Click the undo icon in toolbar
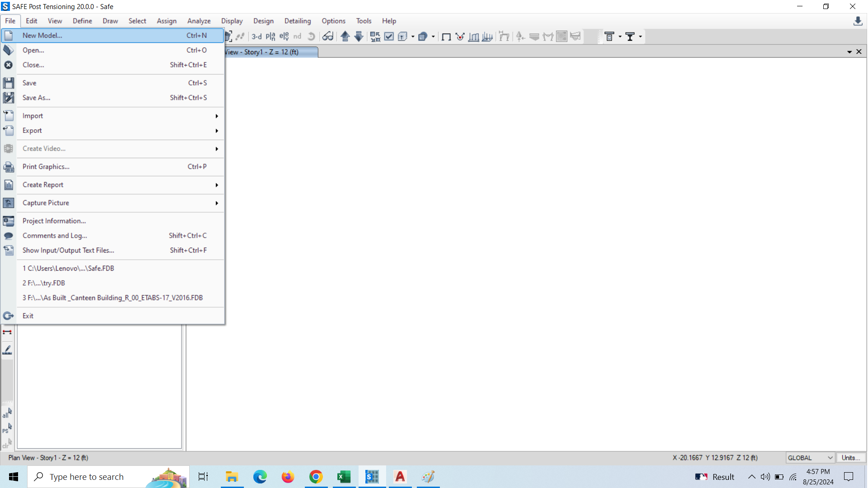The image size is (868, 488). click(311, 37)
